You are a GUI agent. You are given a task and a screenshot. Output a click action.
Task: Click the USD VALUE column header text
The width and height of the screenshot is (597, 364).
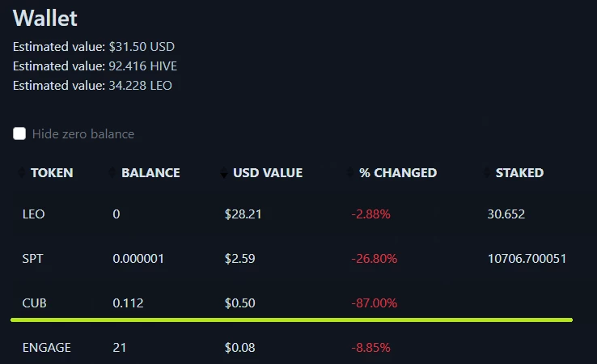268,173
